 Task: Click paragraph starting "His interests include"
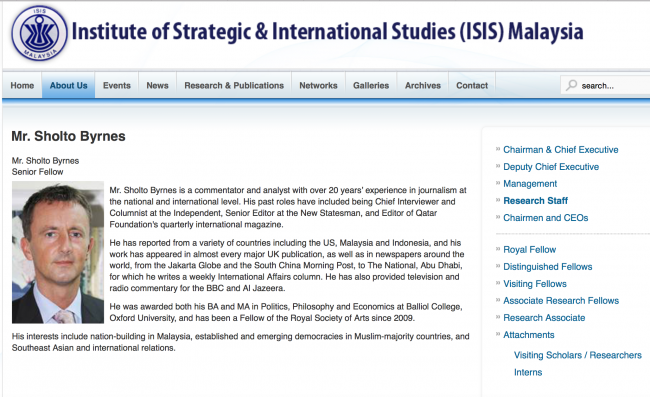coord(240,342)
